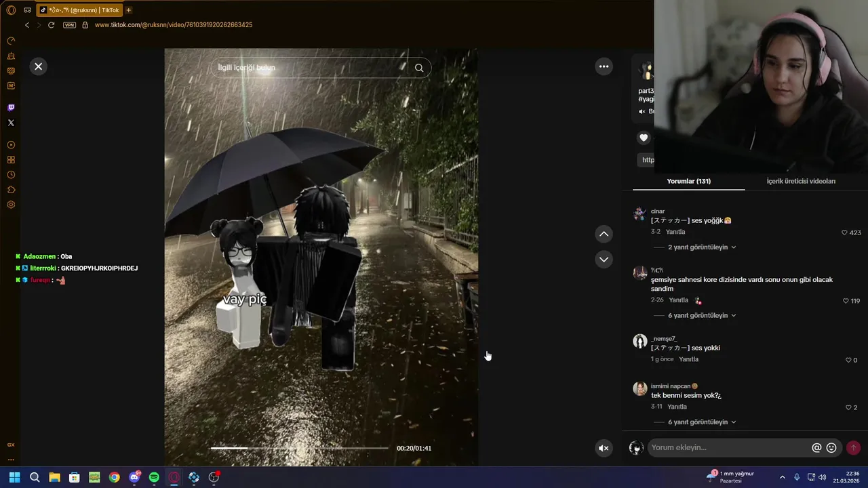Open GX Control speedometer in sidebar
Image resolution: width=868 pixels, height=488 pixels.
pos(11,41)
